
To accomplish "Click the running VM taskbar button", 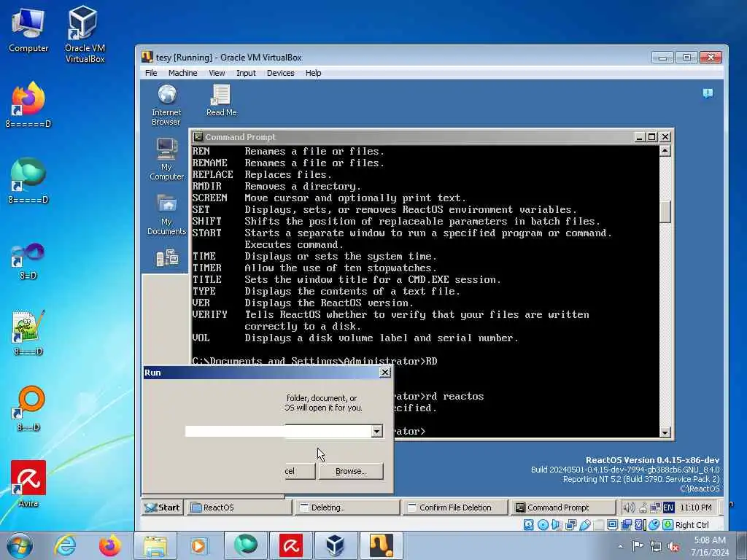I will pos(381,545).
